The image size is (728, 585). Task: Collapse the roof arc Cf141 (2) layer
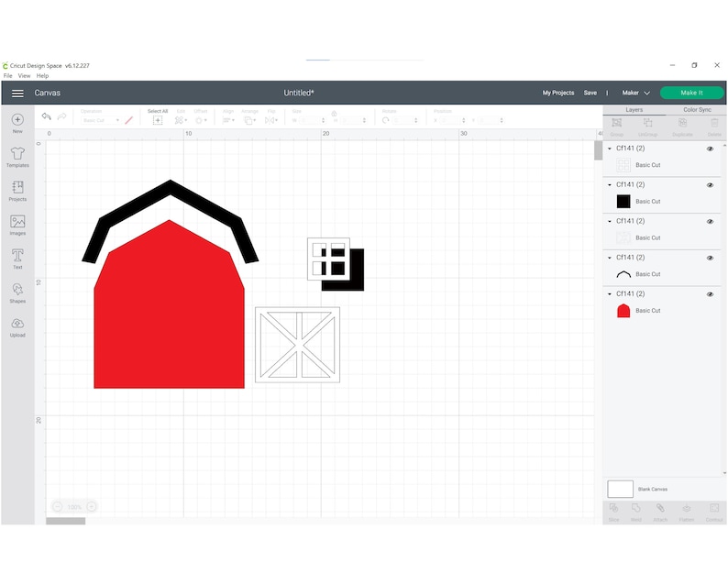tap(610, 258)
